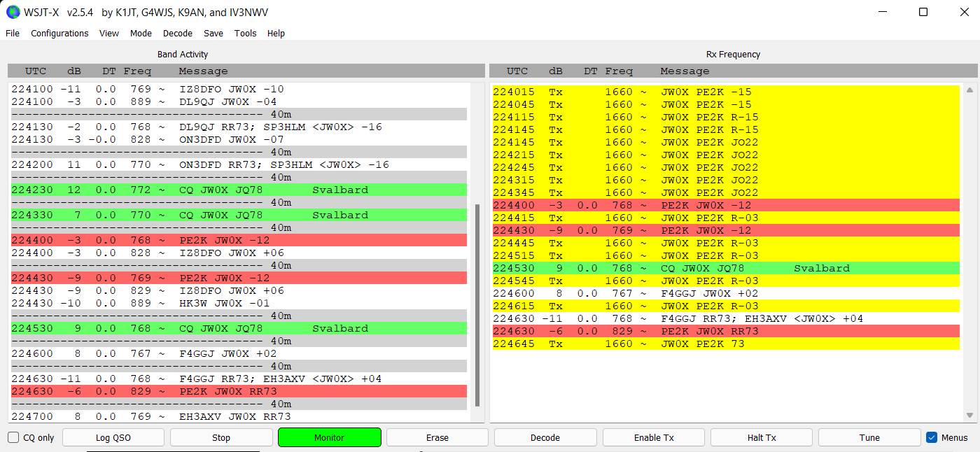
Task: Select 224400 PE2K JW0X -12 in Rx Frequency
Action: 726,205
